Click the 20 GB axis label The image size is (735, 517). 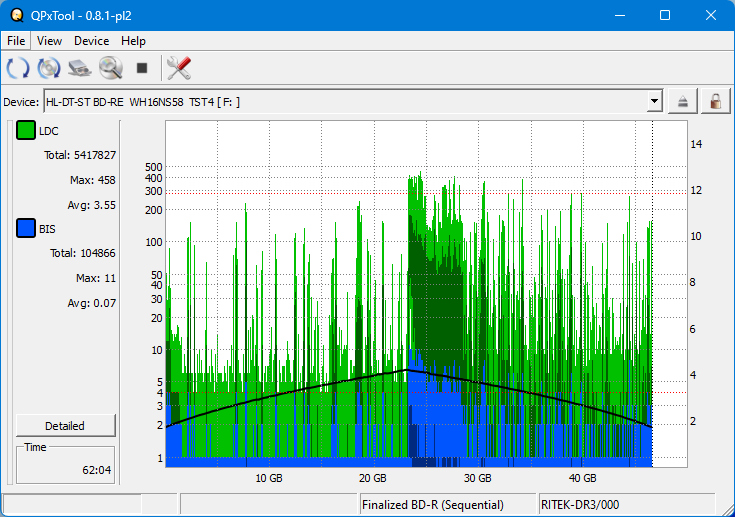(373, 478)
